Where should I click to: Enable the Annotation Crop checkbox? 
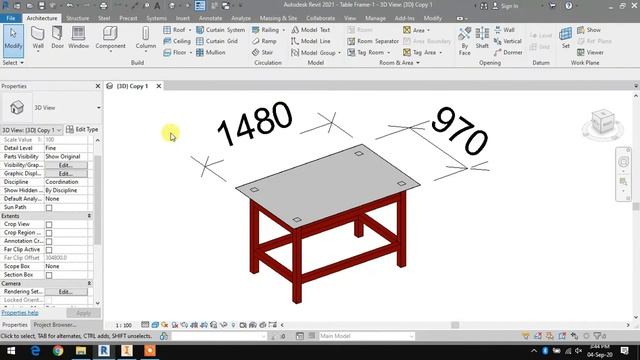(x=49, y=241)
